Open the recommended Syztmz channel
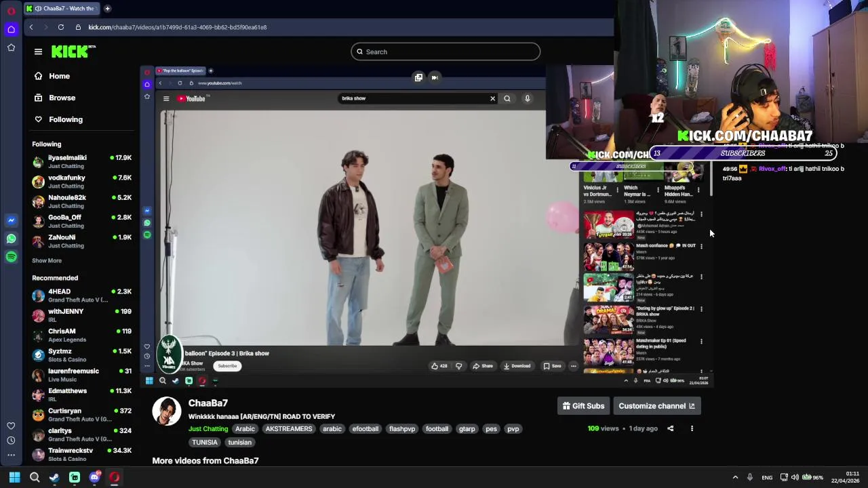The height and width of the screenshot is (488, 868). 81,355
